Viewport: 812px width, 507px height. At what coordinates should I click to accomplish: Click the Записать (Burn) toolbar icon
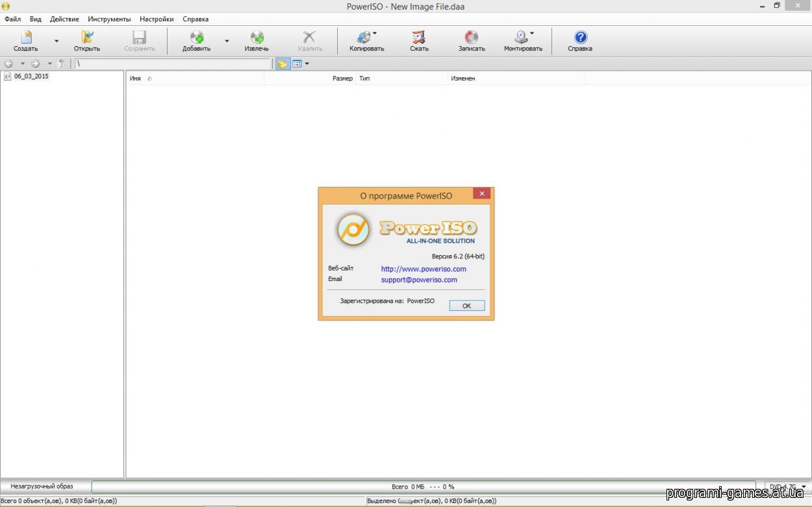click(x=472, y=41)
